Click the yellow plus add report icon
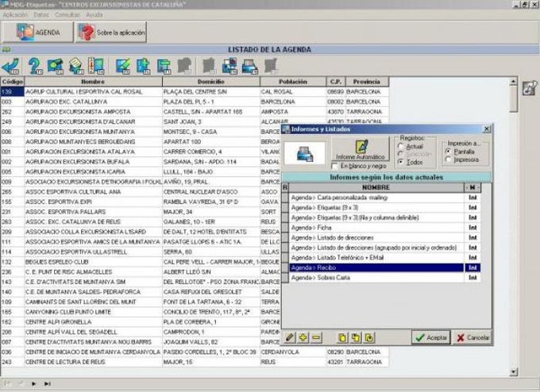Viewport: 540px width, 392px height. coord(303,337)
